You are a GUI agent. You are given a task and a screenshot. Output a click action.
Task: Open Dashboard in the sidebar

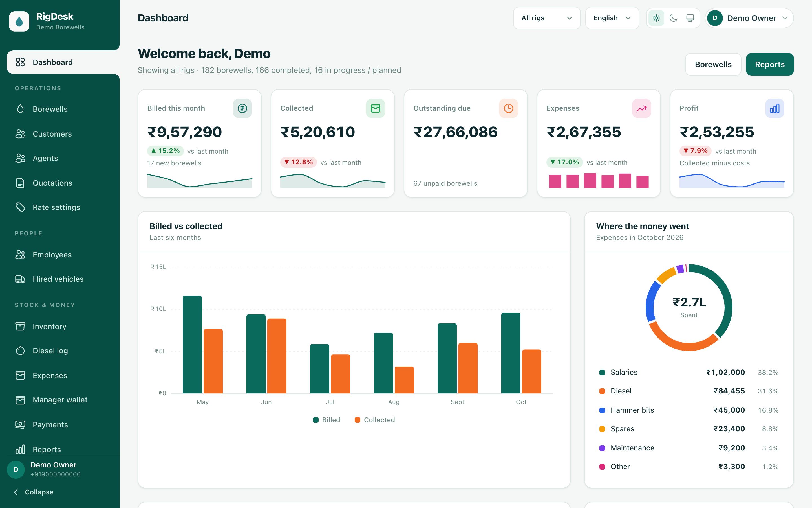pyautogui.click(x=63, y=62)
